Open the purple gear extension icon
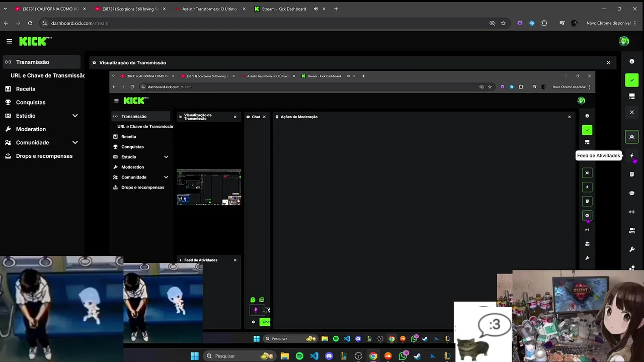Image resolution: width=644 pixels, height=362 pixels. pos(520,23)
